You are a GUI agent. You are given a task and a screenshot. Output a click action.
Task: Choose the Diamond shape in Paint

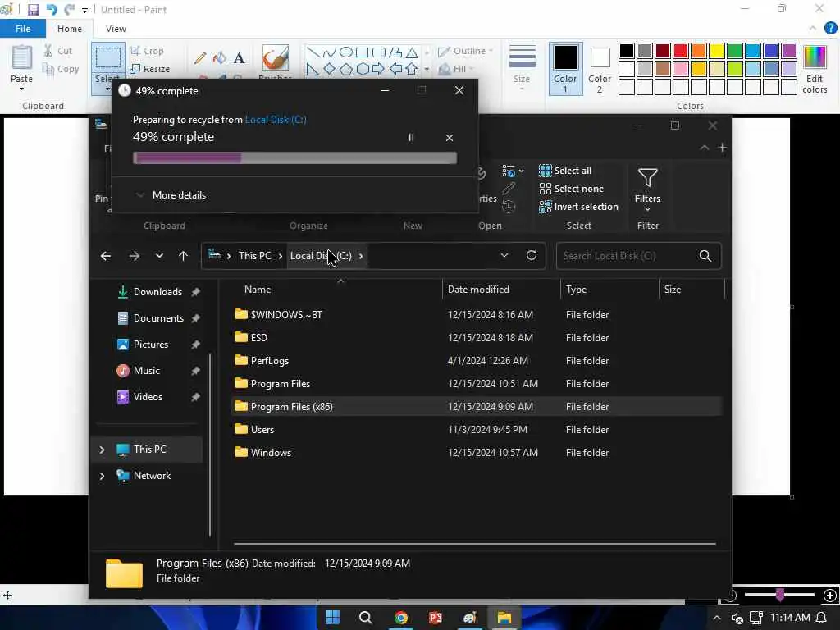330,69
